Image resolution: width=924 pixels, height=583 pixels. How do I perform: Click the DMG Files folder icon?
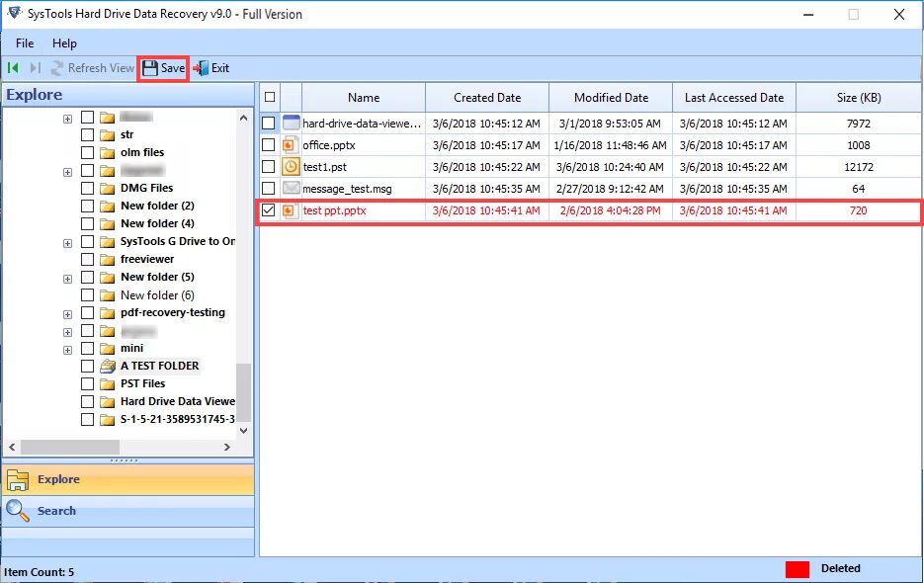pyautogui.click(x=108, y=188)
